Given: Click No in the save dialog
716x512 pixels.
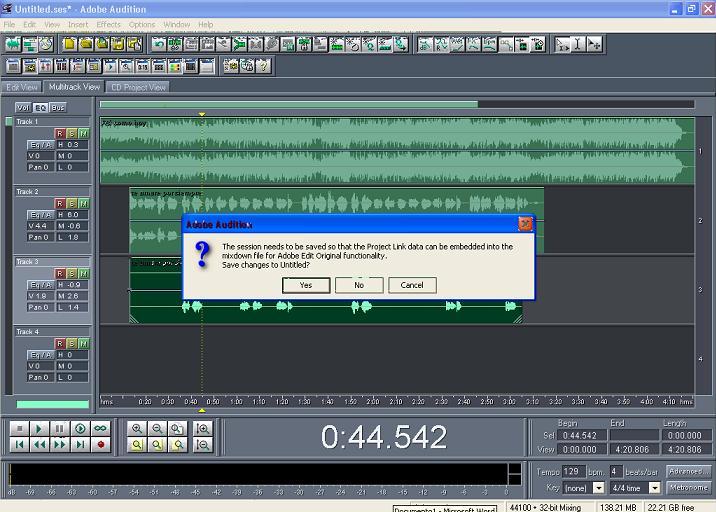Looking at the screenshot, I should pos(359,285).
